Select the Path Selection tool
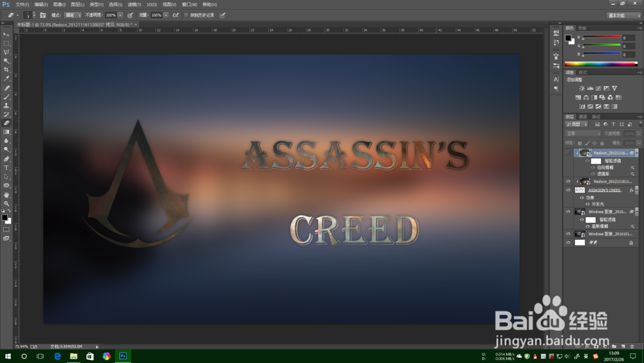The image size is (644, 363). coord(6,177)
